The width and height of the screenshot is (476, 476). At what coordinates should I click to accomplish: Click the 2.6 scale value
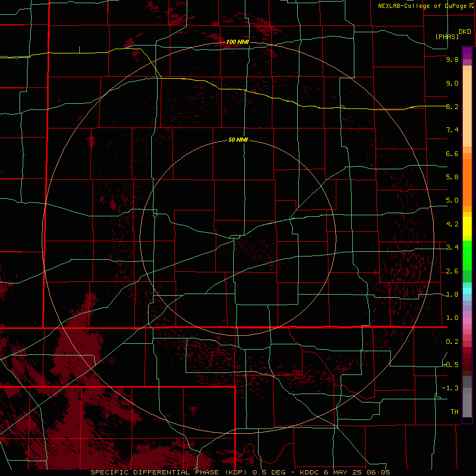pyautogui.click(x=452, y=271)
